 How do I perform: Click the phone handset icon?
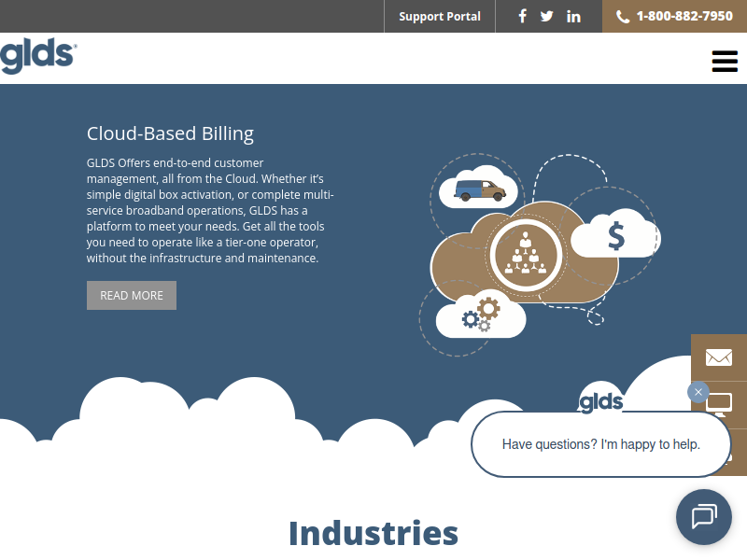623,16
